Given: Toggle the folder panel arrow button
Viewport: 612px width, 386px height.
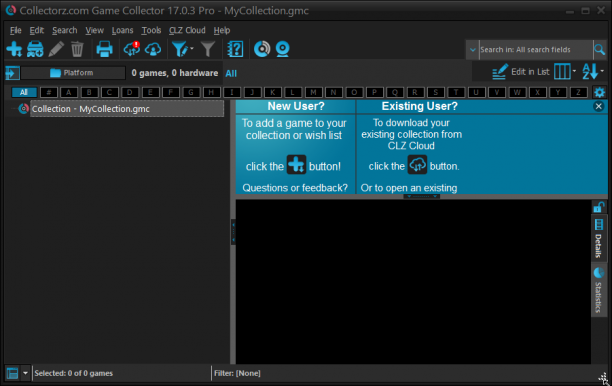Looking at the screenshot, I should 12,73.
